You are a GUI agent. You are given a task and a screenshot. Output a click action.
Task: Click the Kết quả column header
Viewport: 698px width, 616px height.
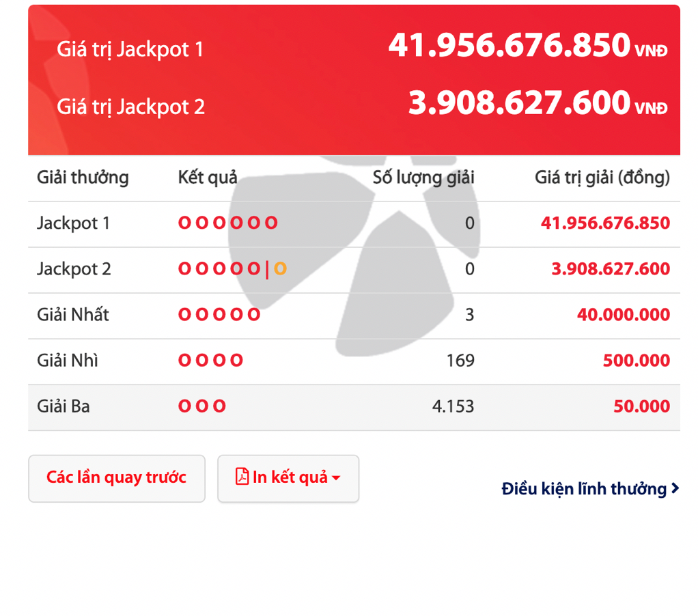[208, 178]
